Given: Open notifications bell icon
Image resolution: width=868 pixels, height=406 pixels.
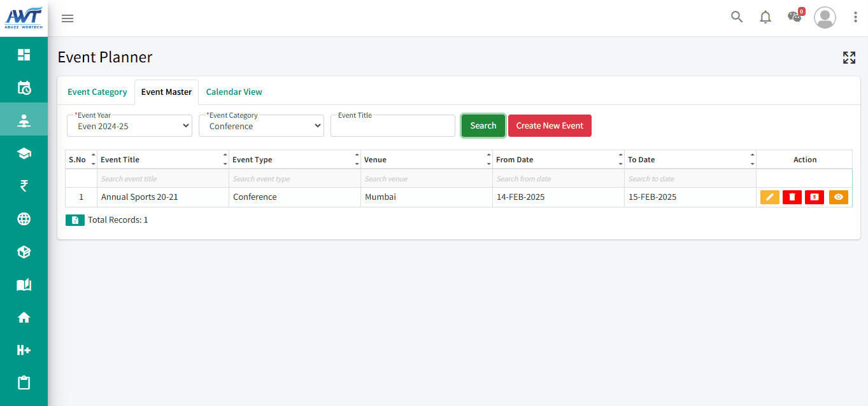Looking at the screenshot, I should (765, 17).
